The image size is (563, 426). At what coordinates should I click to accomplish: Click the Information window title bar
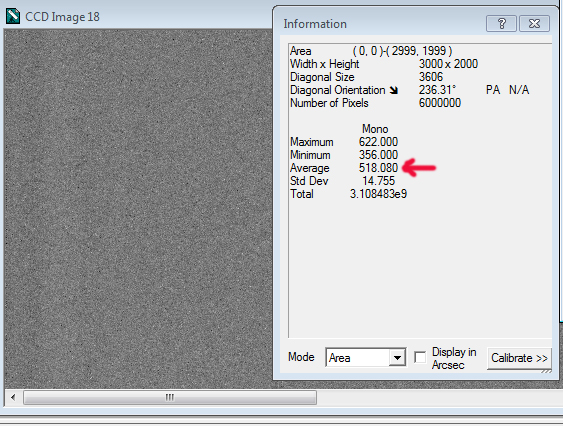pyautogui.click(x=382, y=24)
